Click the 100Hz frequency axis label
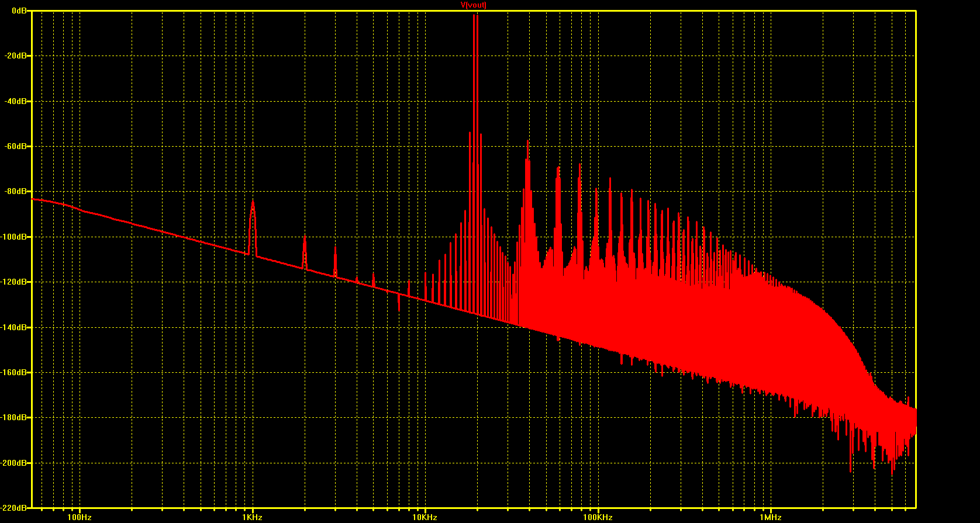This screenshot has width=980, height=523. 80,517
